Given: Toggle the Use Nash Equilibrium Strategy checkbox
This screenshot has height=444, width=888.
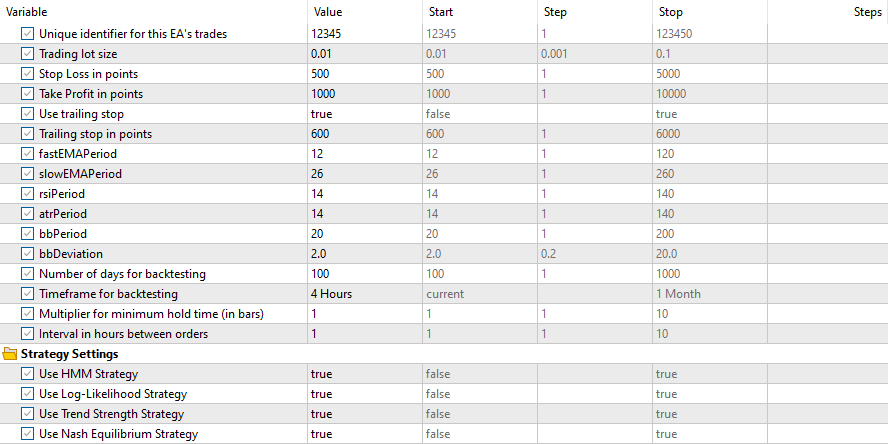Looking at the screenshot, I should [27, 434].
